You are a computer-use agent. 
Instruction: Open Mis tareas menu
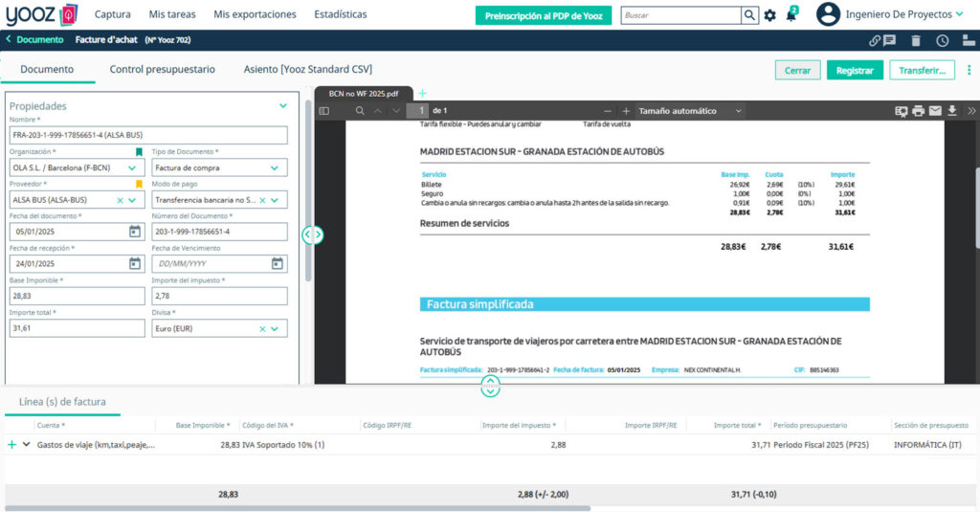click(172, 14)
